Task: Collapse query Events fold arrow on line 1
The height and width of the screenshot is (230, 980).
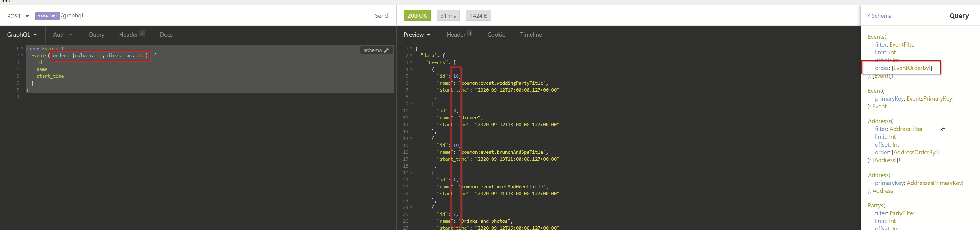Action: point(22,49)
